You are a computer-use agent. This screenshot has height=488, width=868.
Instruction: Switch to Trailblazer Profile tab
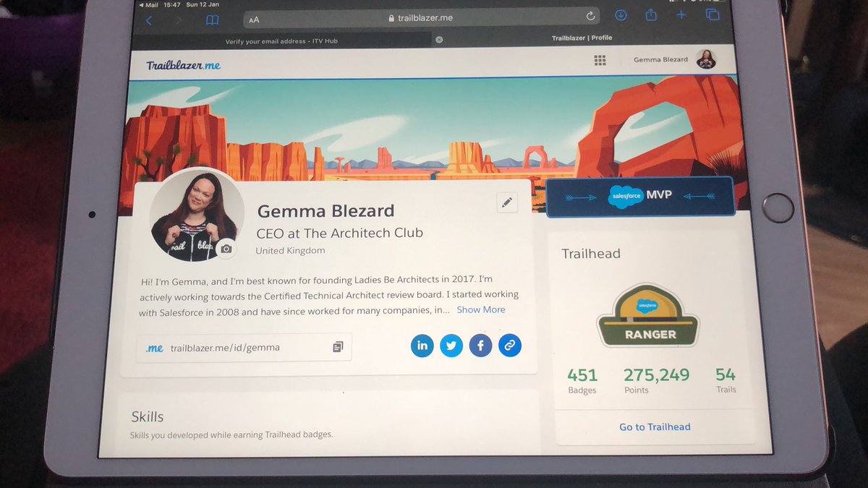(x=582, y=38)
